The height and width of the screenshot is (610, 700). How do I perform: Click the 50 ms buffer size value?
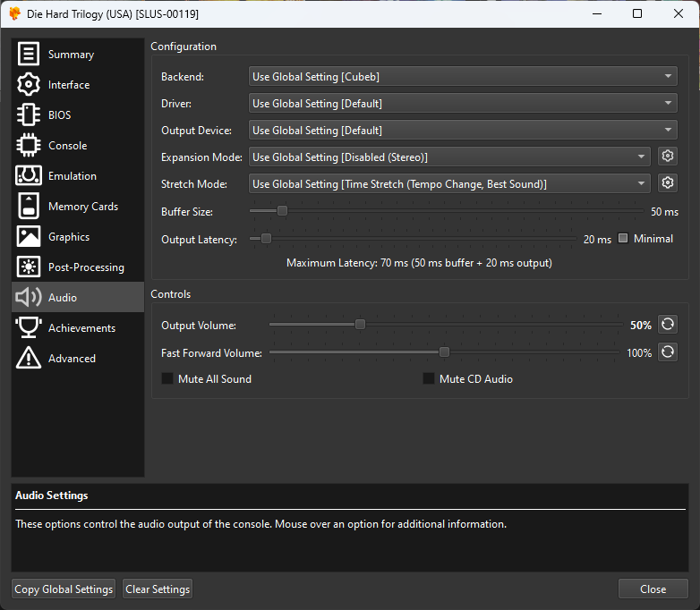coord(664,211)
